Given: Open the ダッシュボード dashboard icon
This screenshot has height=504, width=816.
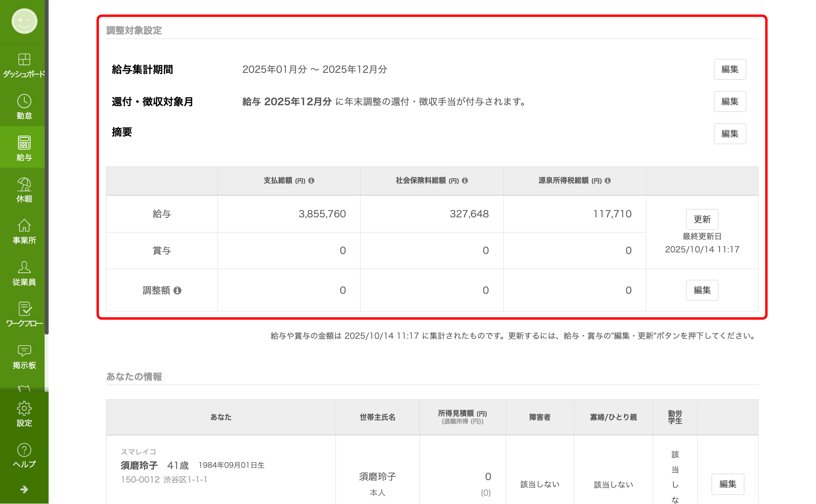Looking at the screenshot, I should click(x=24, y=60).
